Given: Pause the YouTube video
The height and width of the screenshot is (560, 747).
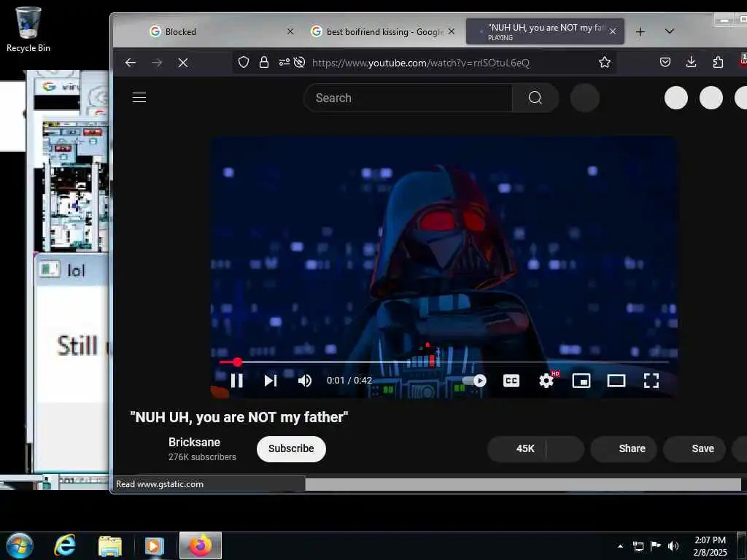Looking at the screenshot, I should pyautogui.click(x=237, y=381).
